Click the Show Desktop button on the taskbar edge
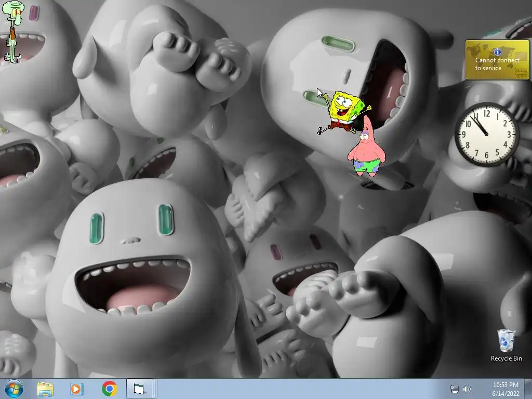Screen dimensions: 532x399 (528, 389)
